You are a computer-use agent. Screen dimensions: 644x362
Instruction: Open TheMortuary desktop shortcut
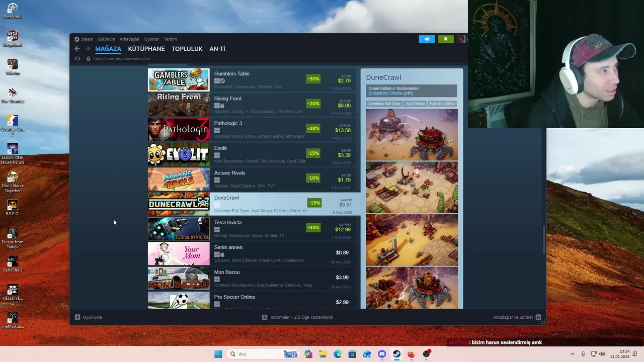[13, 320]
